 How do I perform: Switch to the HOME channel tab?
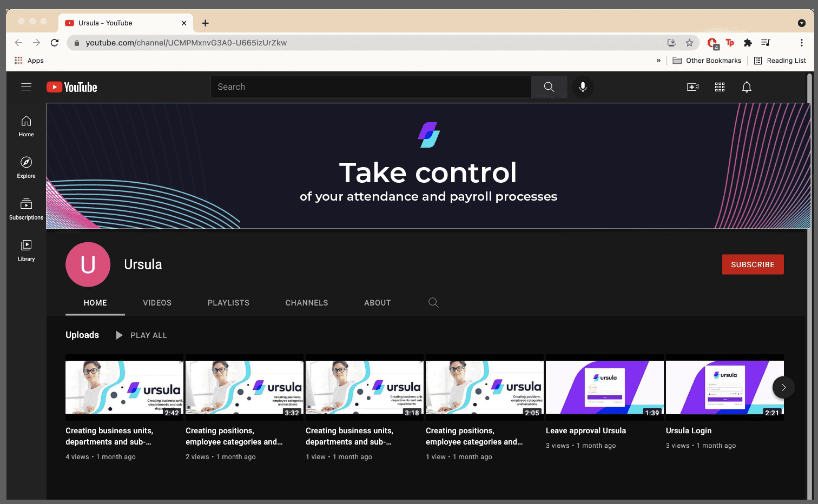coord(95,303)
